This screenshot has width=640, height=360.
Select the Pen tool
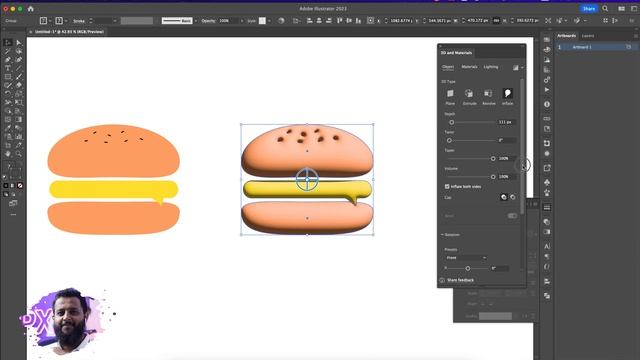8,60
